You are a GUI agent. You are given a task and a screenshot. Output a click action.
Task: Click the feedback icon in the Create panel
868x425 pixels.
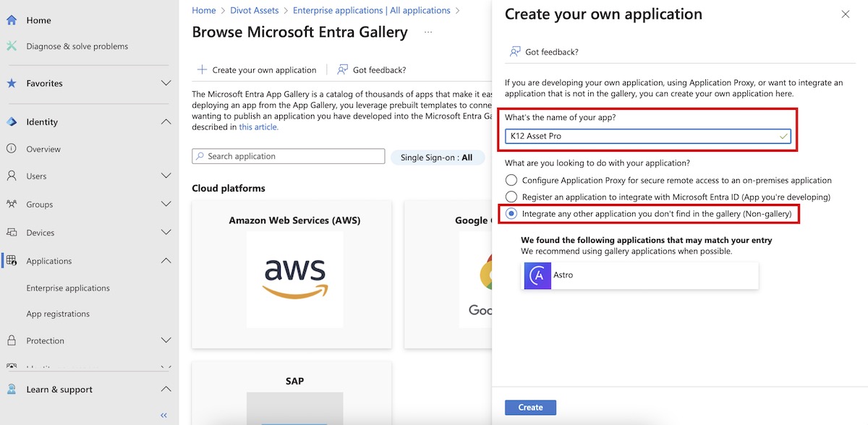coord(515,52)
